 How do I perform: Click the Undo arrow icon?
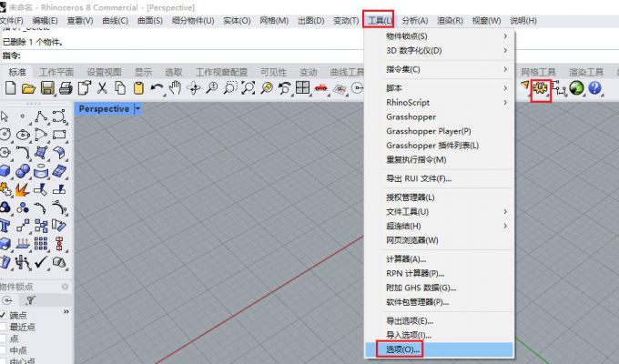(157, 87)
